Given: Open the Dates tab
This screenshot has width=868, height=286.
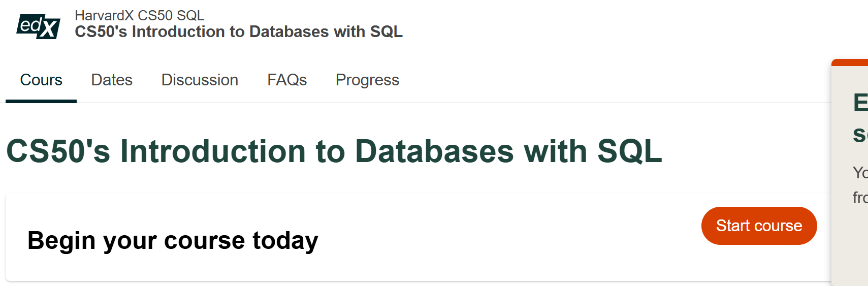Looking at the screenshot, I should click(112, 80).
